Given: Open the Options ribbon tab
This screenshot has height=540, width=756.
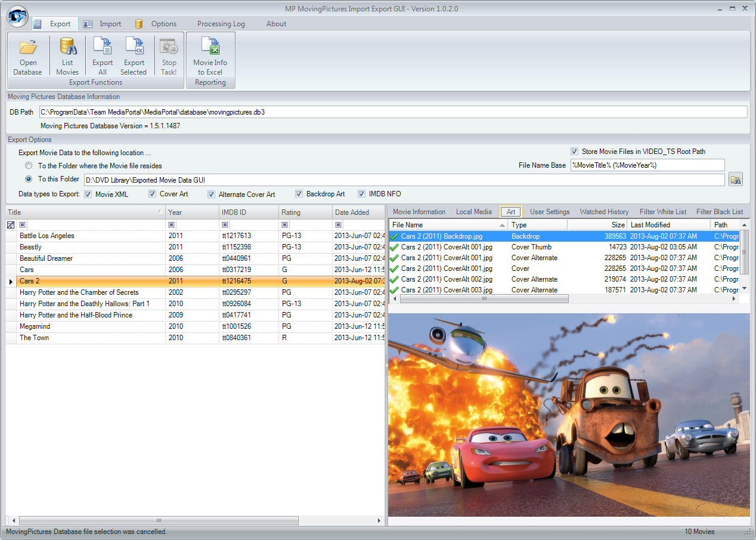Looking at the screenshot, I should click(x=157, y=24).
